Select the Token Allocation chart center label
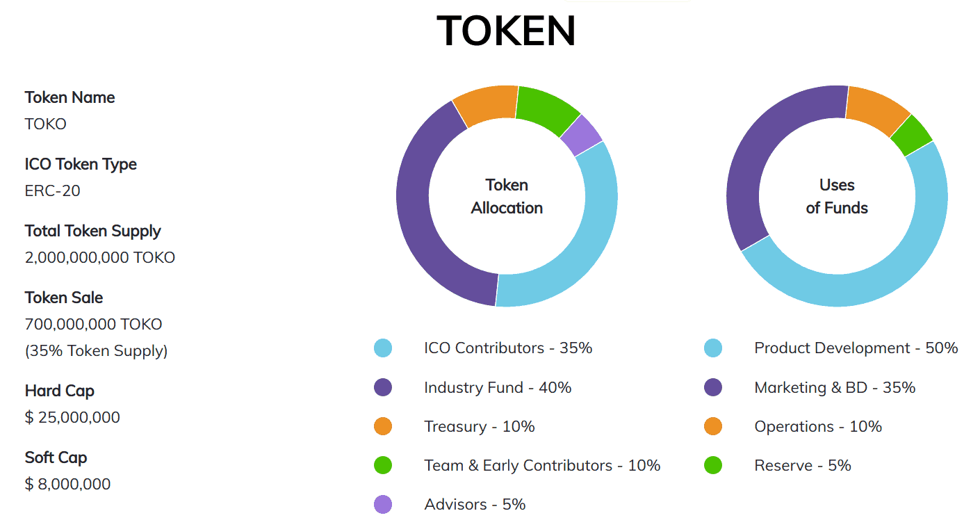 [507, 196]
